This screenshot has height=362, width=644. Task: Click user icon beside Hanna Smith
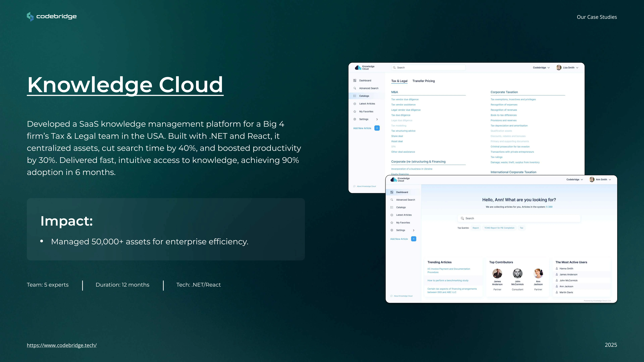(557, 269)
